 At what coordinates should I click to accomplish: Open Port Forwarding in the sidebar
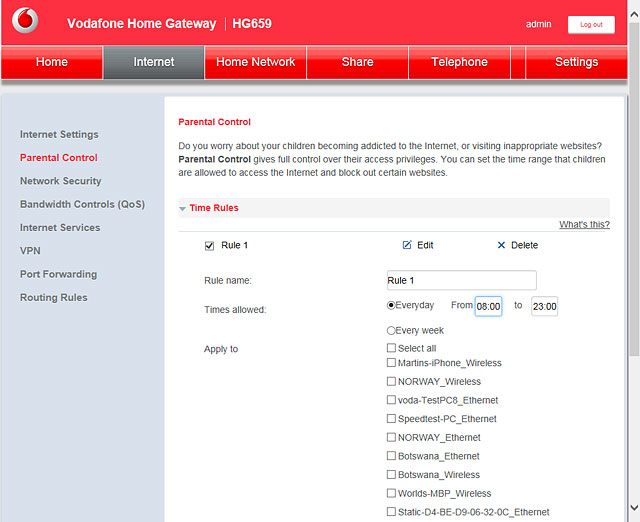(58, 274)
